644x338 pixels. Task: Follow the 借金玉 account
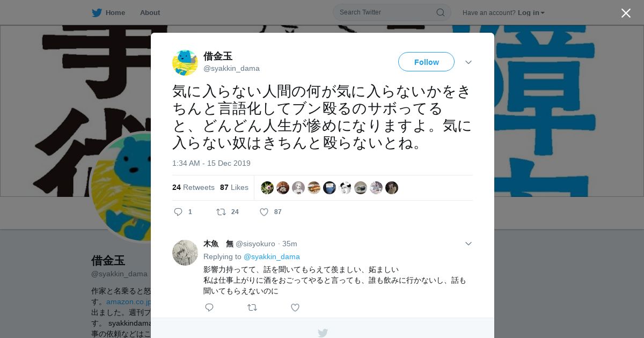pos(426,62)
